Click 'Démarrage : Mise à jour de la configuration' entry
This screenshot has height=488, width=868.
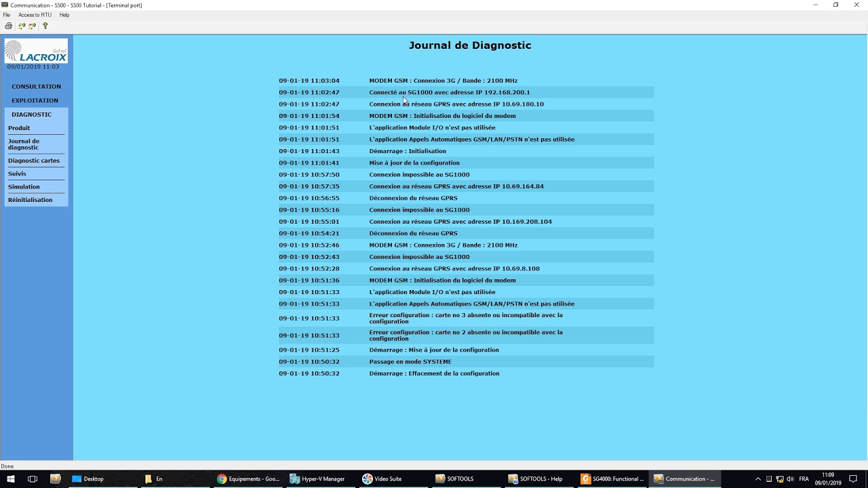click(x=434, y=350)
